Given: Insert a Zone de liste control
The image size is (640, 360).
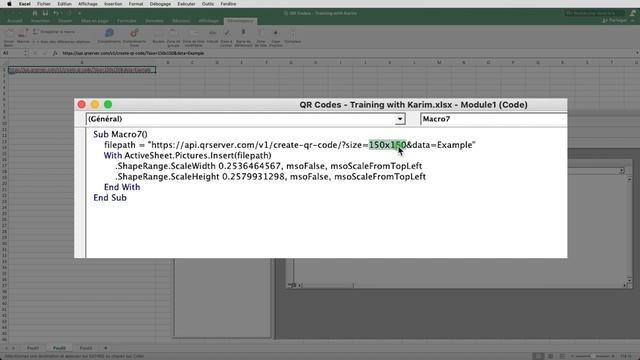Looking at the screenshot, I should point(260,38).
